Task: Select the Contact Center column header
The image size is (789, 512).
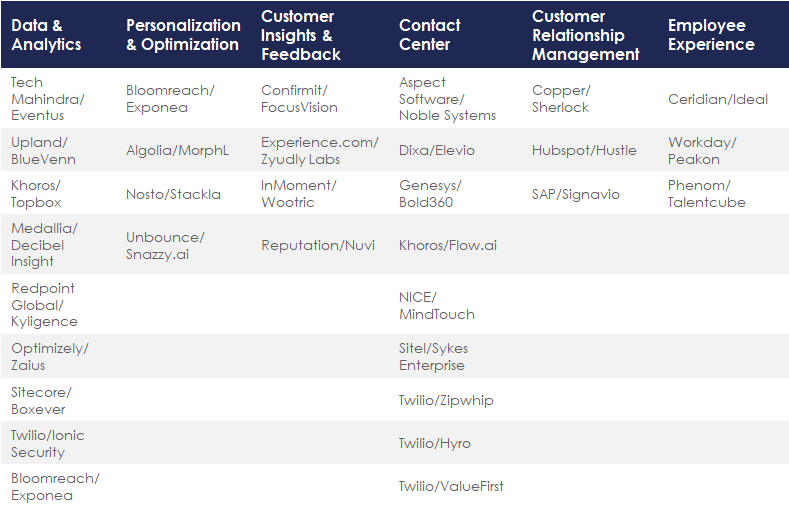Action: [430, 35]
